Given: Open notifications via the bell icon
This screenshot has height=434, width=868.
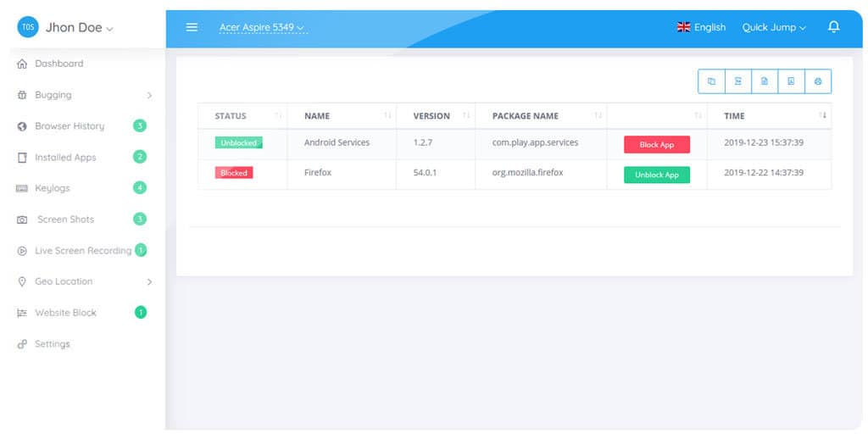Looking at the screenshot, I should pos(833,27).
